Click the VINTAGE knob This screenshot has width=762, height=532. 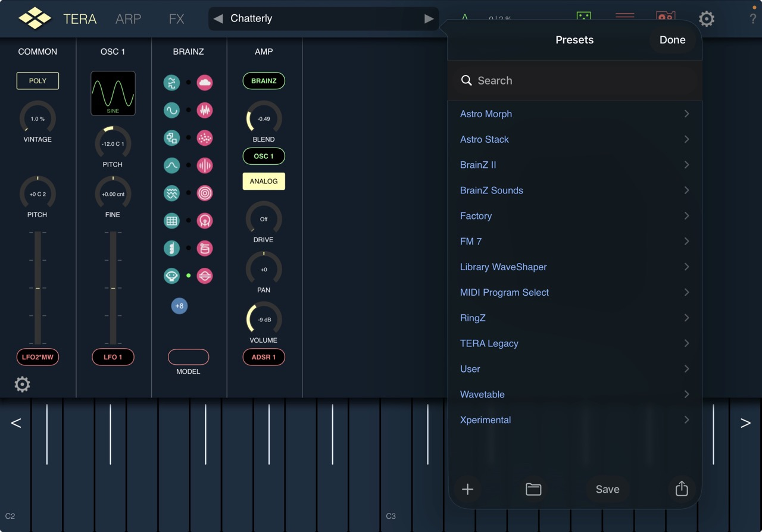pos(38,118)
